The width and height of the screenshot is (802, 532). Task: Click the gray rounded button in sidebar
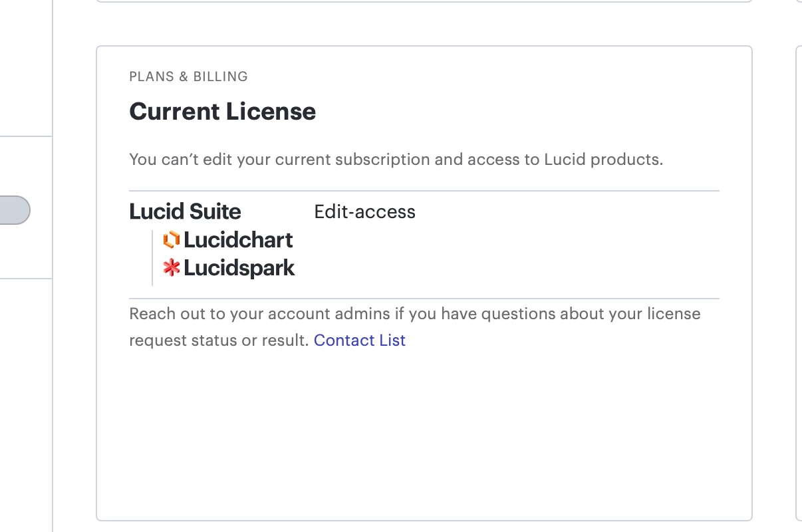(15, 210)
